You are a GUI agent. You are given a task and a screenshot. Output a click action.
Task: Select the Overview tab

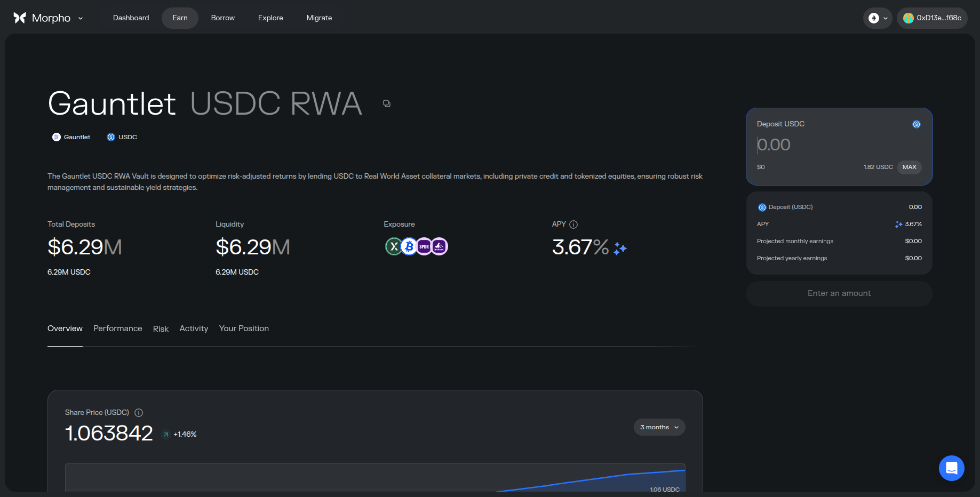[x=65, y=328]
